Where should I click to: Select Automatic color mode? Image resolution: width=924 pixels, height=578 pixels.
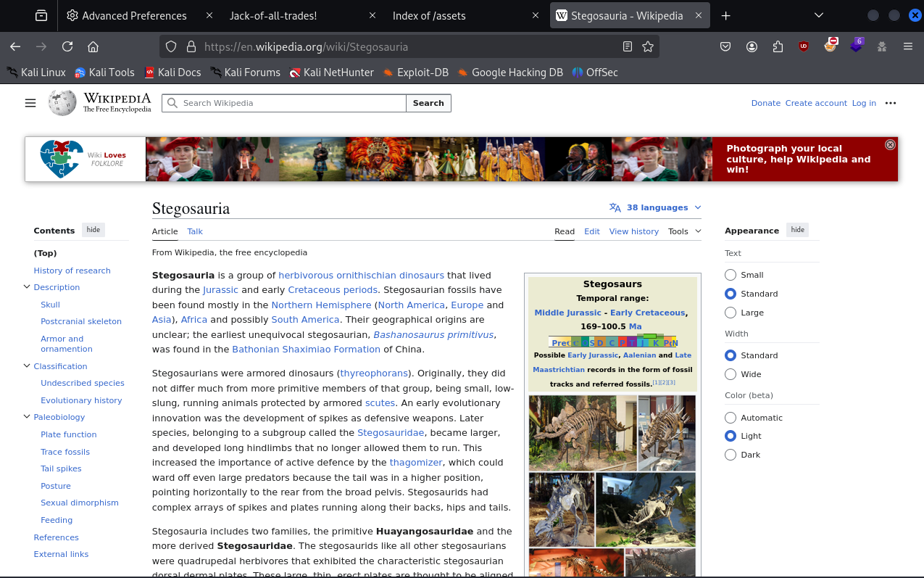pyautogui.click(x=731, y=418)
